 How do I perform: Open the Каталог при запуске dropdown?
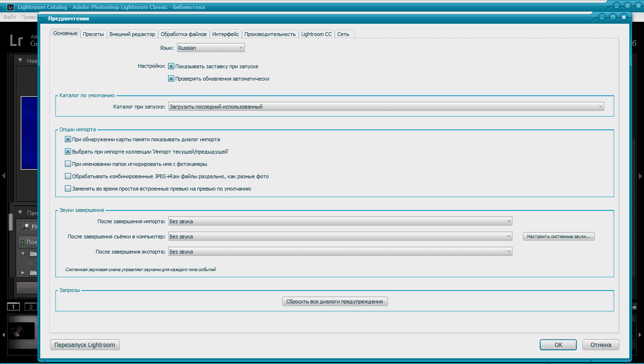click(386, 107)
